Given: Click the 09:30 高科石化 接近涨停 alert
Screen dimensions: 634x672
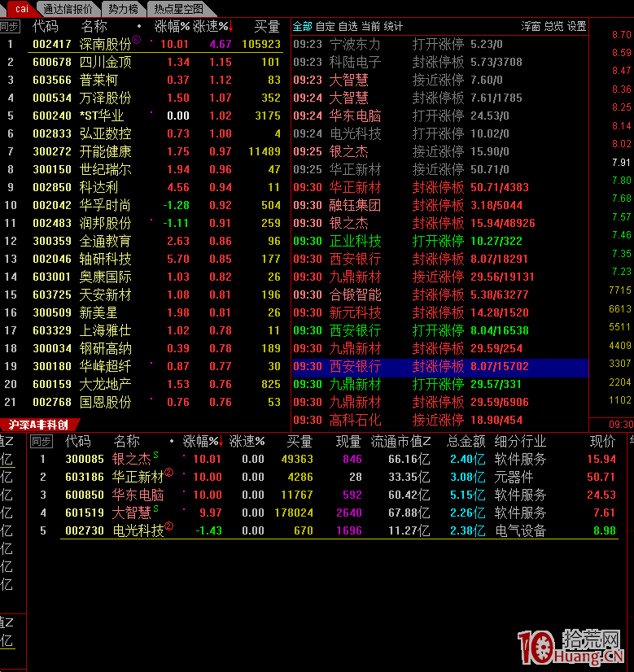Looking at the screenshot, I should click(440, 420).
